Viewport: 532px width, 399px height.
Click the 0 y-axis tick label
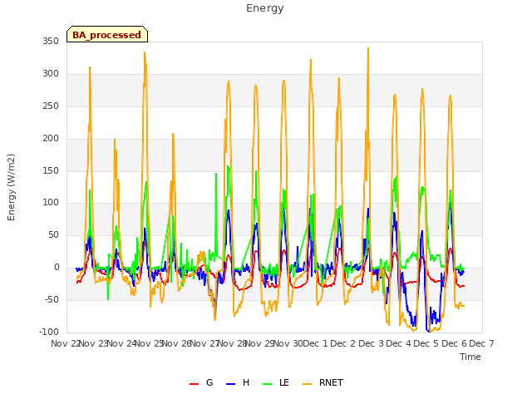click(57, 268)
